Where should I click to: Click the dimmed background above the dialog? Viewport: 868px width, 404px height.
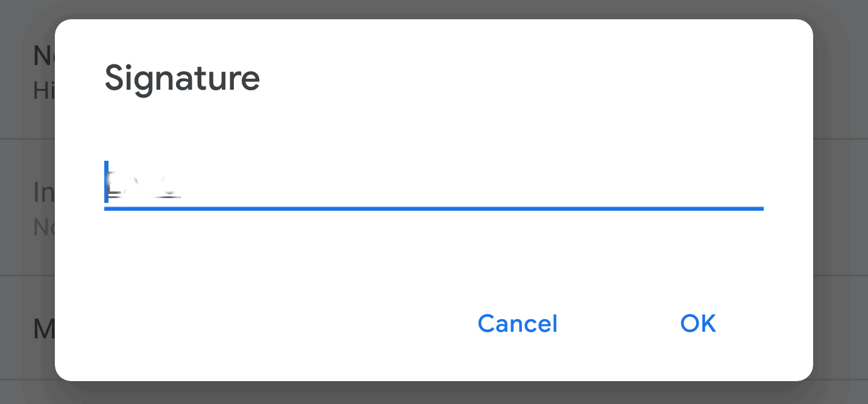tap(434, 8)
